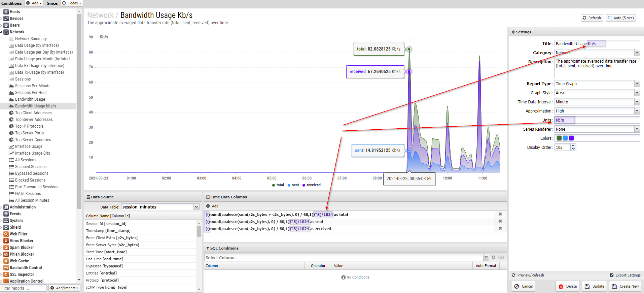Image resolution: width=644 pixels, height=293 pixels.
Task: Click the Description text area
Action: pos(597,68)
